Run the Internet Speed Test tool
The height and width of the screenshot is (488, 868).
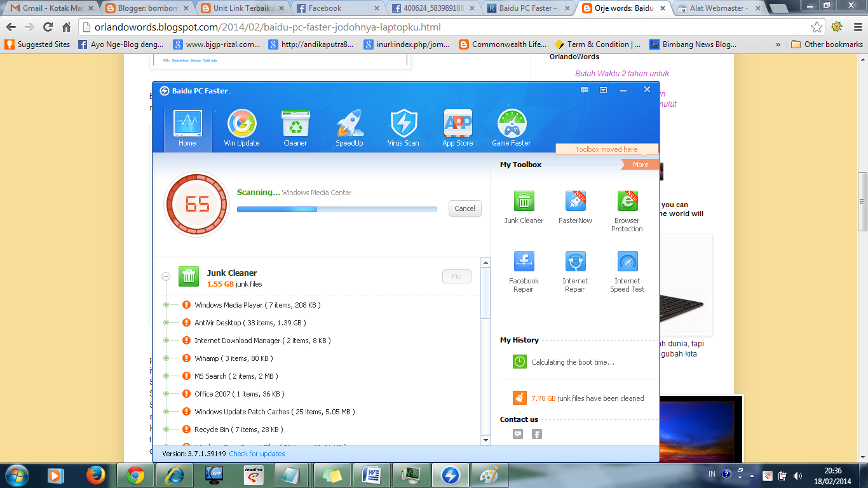[x=627, y=271]
